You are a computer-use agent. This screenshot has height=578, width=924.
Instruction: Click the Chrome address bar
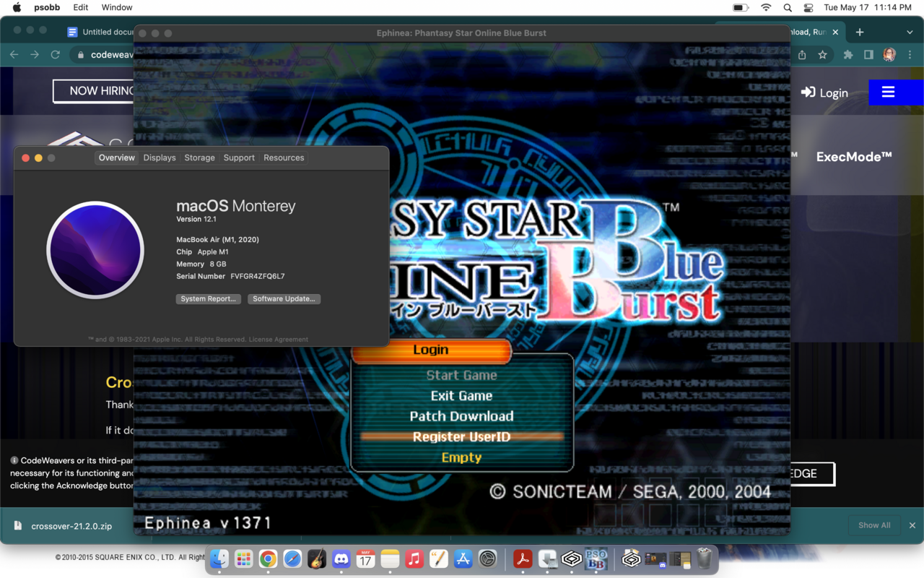pos(101,55)
